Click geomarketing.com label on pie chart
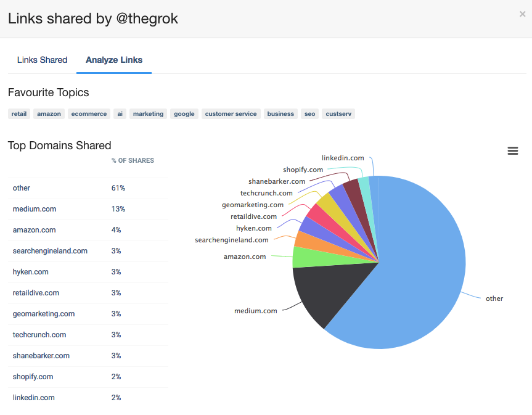The width and height of the screenshot is (532, 415). pos(253,205)
